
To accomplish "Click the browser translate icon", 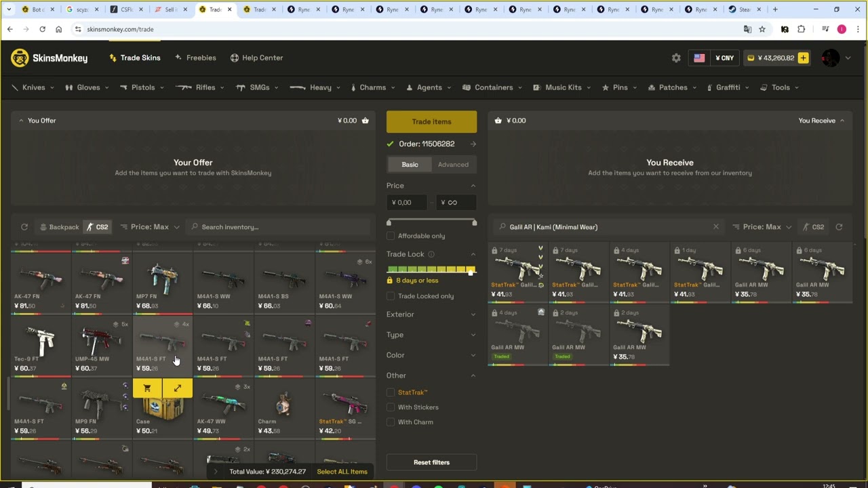I will point(747,29).
